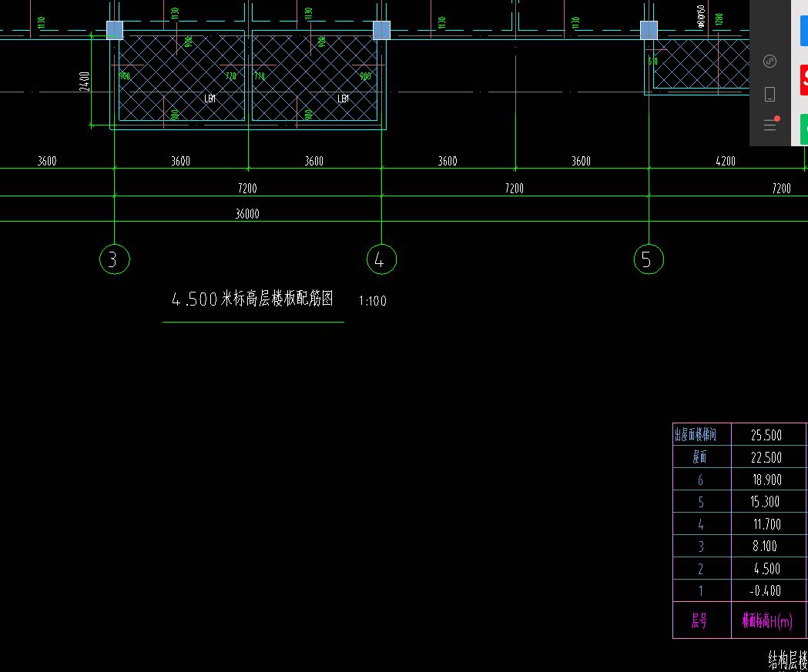Screen dimensions: 808x672
Task: Select the drawing title 4.500米标高层楼板配筋图
Action: 253,299
